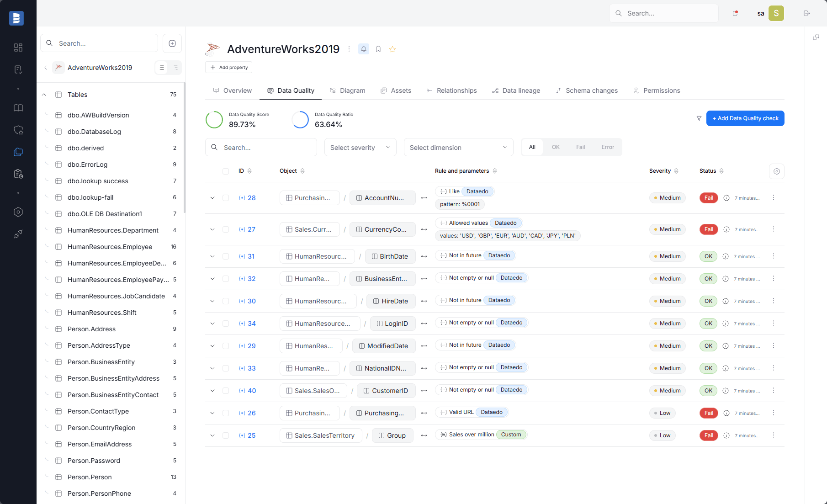Open the table column settings gear icon
827x504 pixels.
pyautogui.click(x=777, y=171)
